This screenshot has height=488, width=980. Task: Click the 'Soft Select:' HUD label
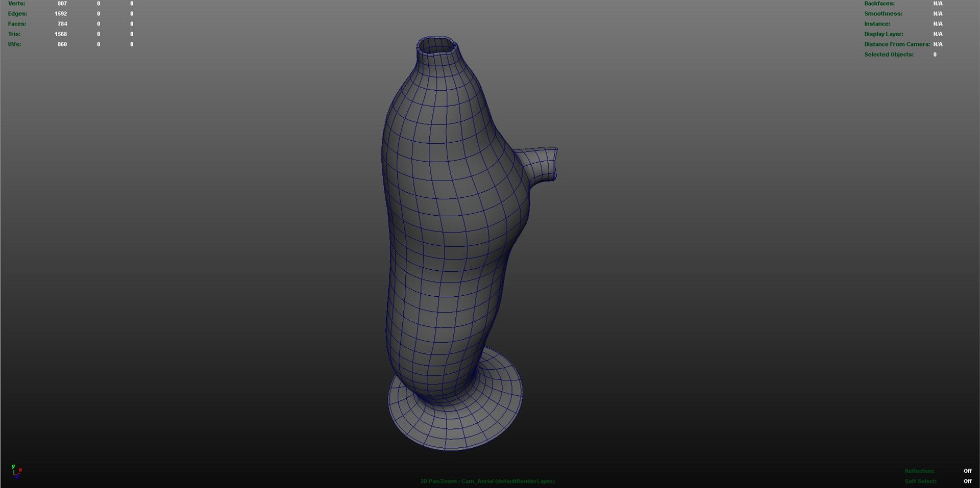920,481
